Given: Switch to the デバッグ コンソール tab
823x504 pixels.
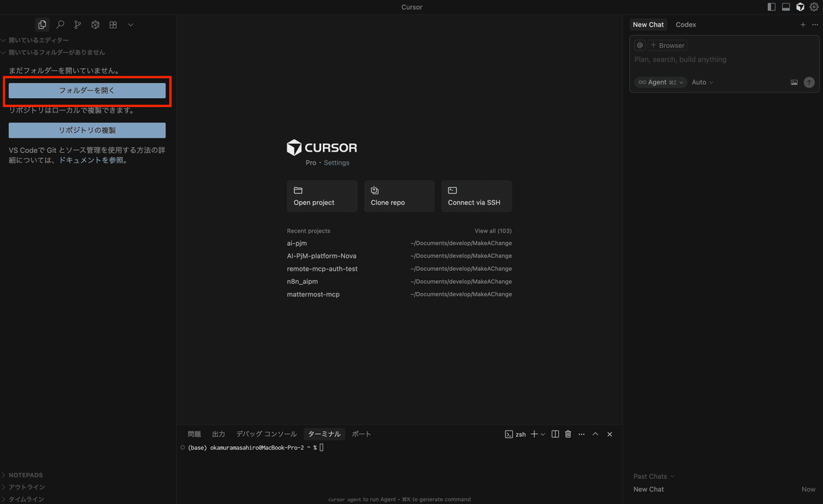Looking at the screenshot, I should (x=266, y=434).
